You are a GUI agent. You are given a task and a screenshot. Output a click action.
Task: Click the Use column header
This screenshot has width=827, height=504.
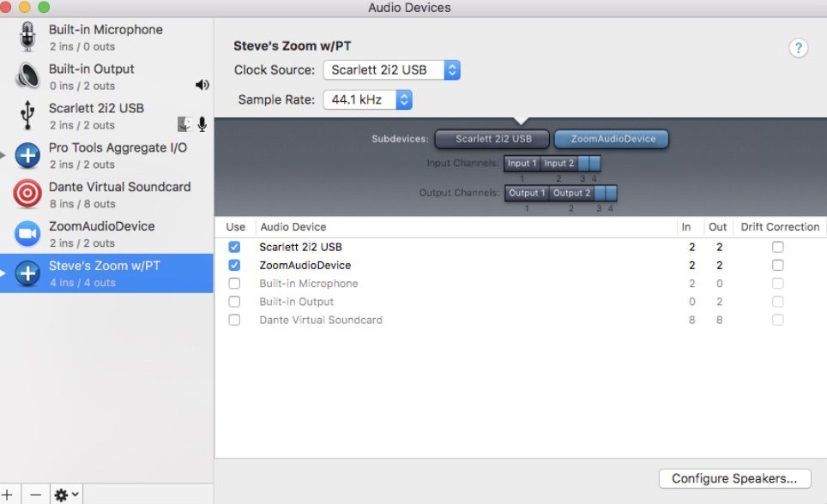point(235,227)
